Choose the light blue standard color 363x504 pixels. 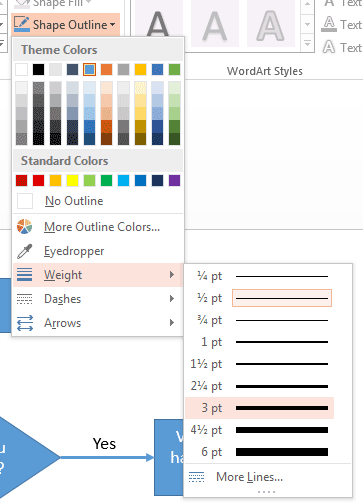coord(123,180)
